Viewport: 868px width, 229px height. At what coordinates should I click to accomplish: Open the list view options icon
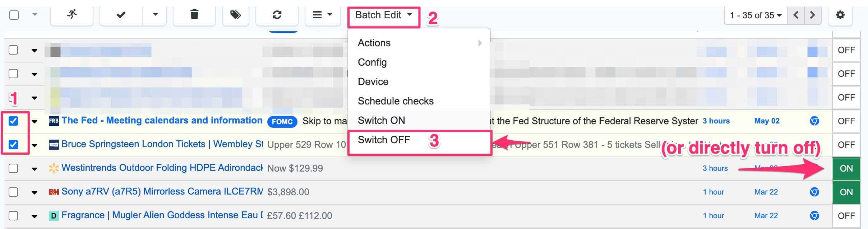[x=318, y=15]
